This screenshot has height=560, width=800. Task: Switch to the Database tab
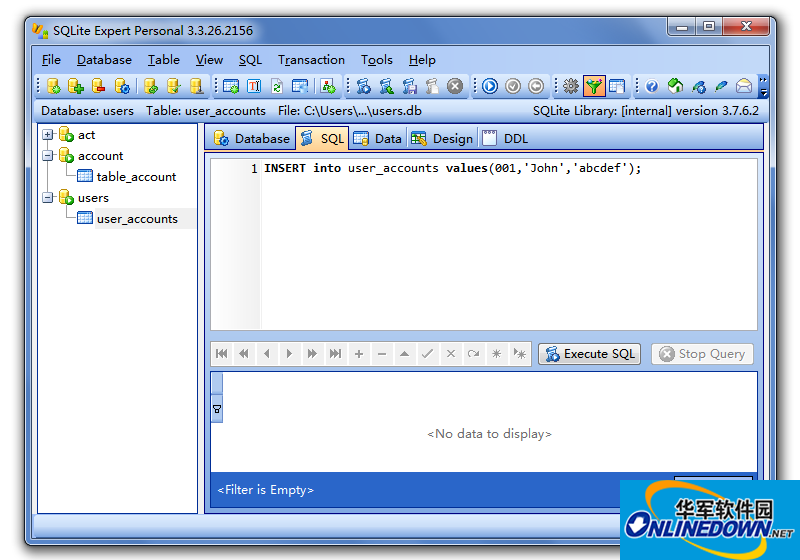click(252, 139)
